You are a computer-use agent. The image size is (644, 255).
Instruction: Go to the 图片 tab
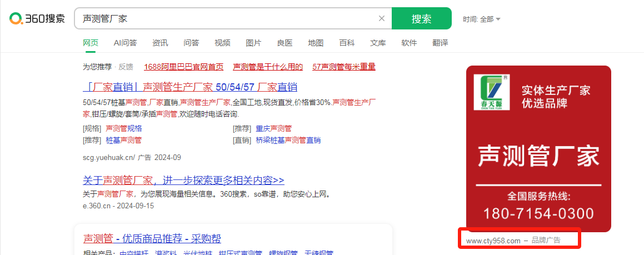253,43
